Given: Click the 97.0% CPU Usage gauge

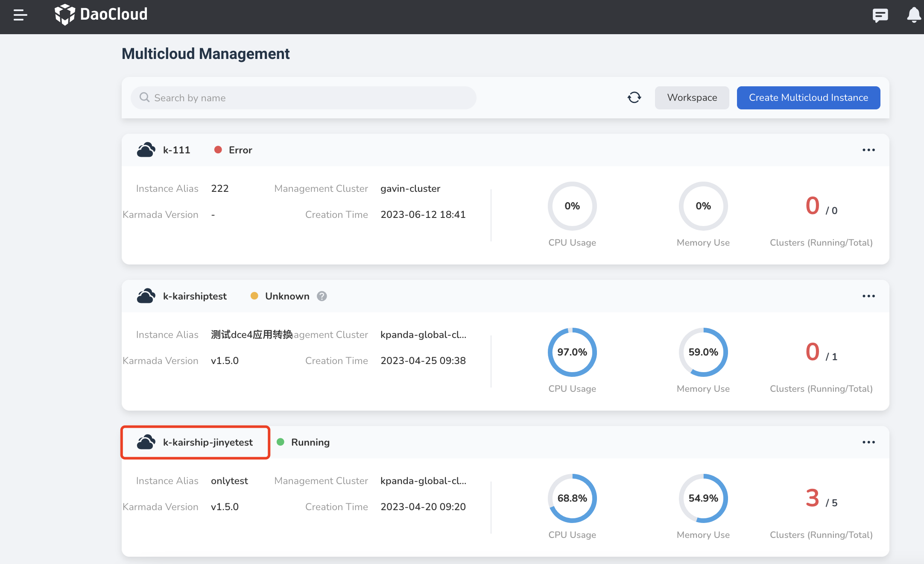Looking at the screenshot, I should click(x=572, y=352).
